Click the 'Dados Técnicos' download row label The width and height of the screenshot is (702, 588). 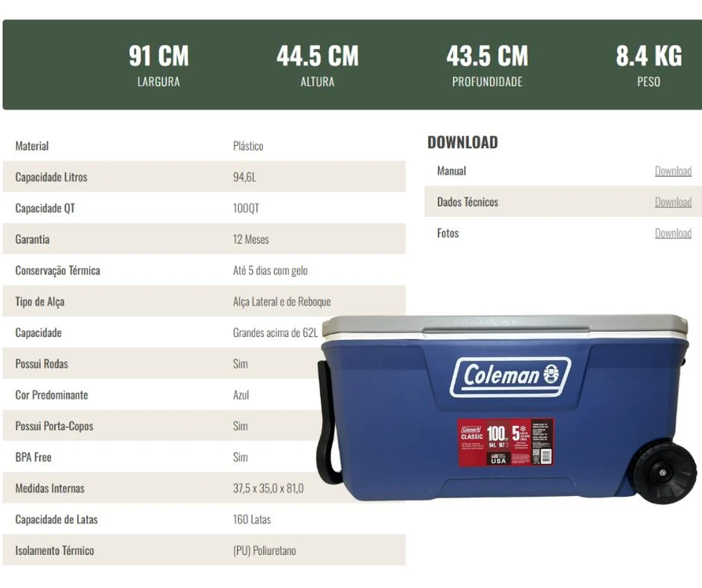tap(468, 202)
